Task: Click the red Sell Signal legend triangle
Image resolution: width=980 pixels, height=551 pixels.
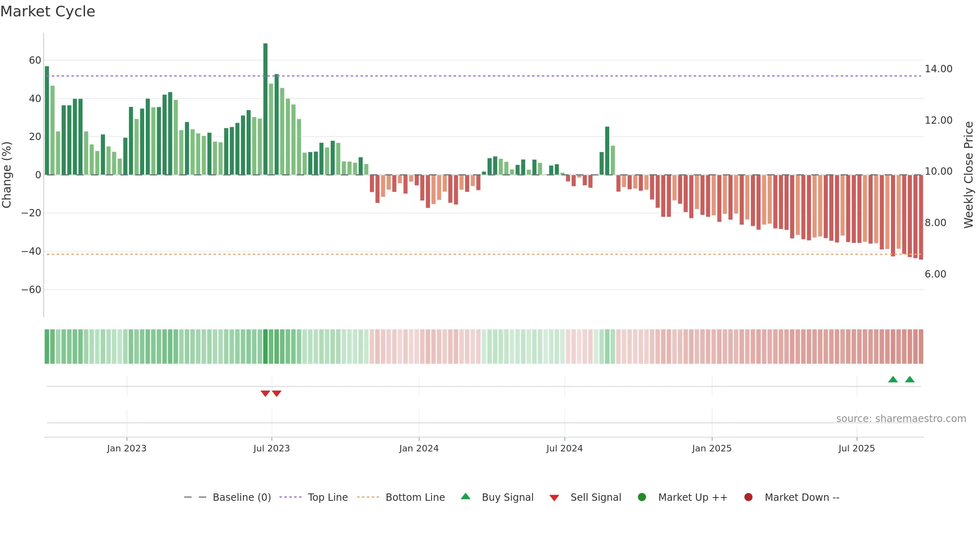Action: point(554,498)
